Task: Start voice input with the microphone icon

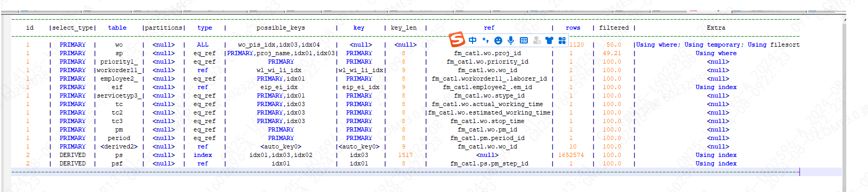Action: (511, 40)
